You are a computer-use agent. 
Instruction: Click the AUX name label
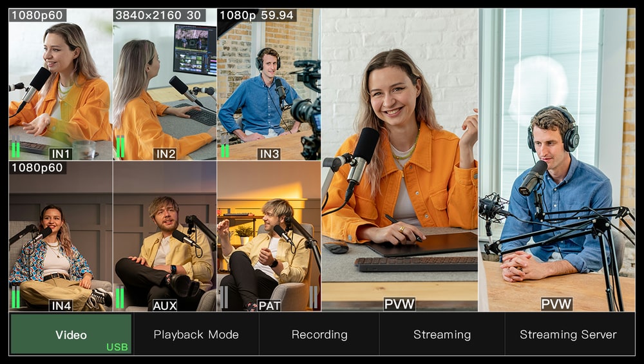pos(165,305)
